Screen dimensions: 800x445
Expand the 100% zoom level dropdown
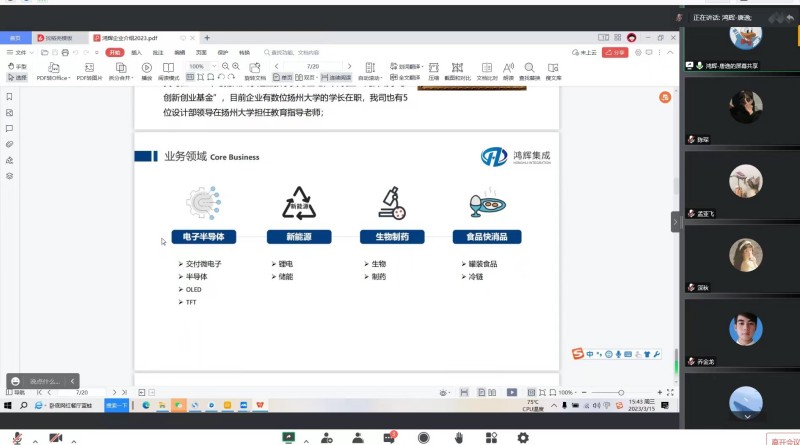pos(213,66)
